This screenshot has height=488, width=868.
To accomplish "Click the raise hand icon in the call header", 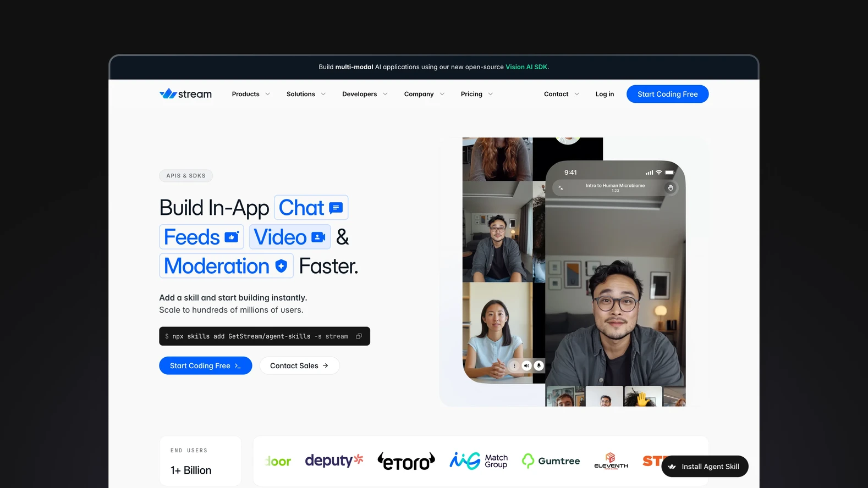I will click(x=670, y=188).
